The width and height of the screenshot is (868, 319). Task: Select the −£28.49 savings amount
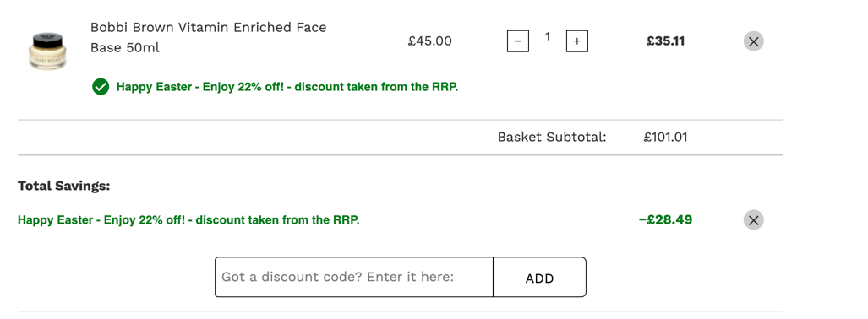click(665, 220)
